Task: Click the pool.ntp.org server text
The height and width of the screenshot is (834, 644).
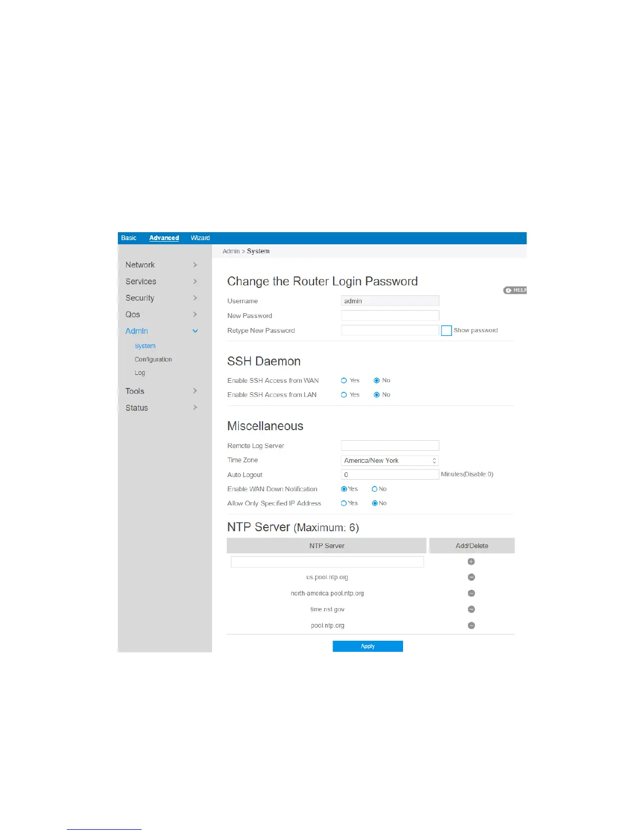Action: 327,625
